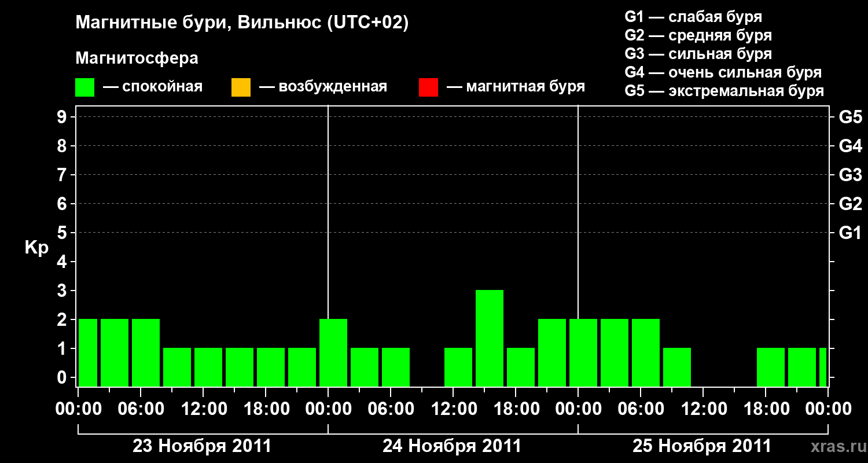Click the 06:00 Kp 2 bar on 23 November
868x463 pixels.
click(x=146, y=352)
